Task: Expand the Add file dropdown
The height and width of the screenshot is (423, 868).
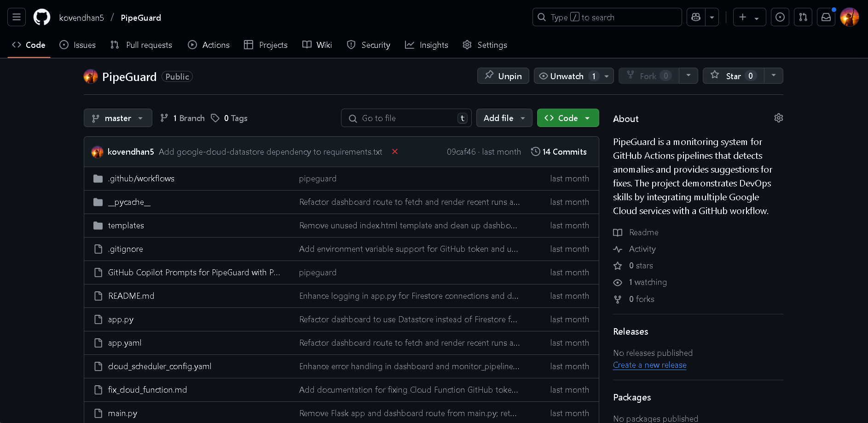Action: (504, 118)
